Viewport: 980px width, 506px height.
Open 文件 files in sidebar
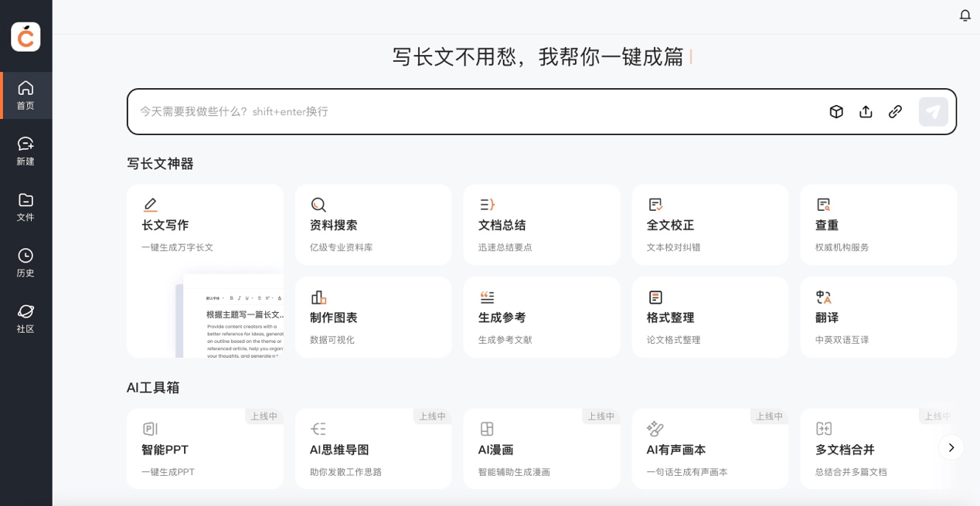click(26, 207)
